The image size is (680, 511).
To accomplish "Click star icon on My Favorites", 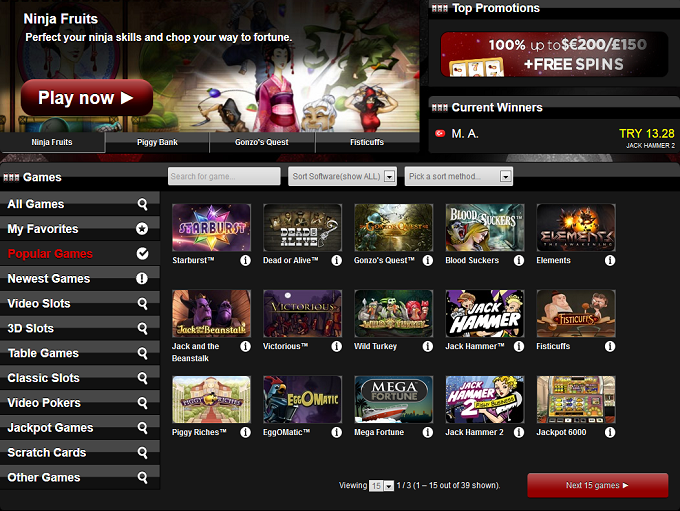I will 142,229.
